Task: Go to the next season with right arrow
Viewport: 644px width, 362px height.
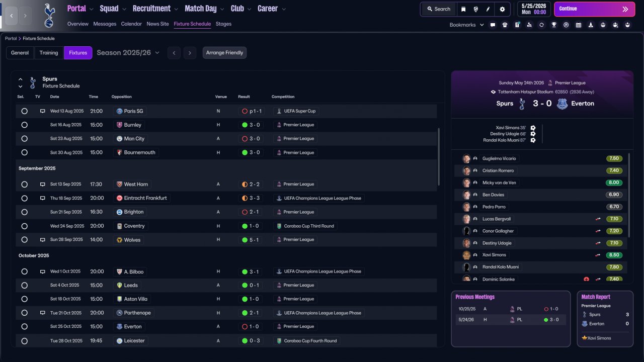Action: (x=189, y=53)
